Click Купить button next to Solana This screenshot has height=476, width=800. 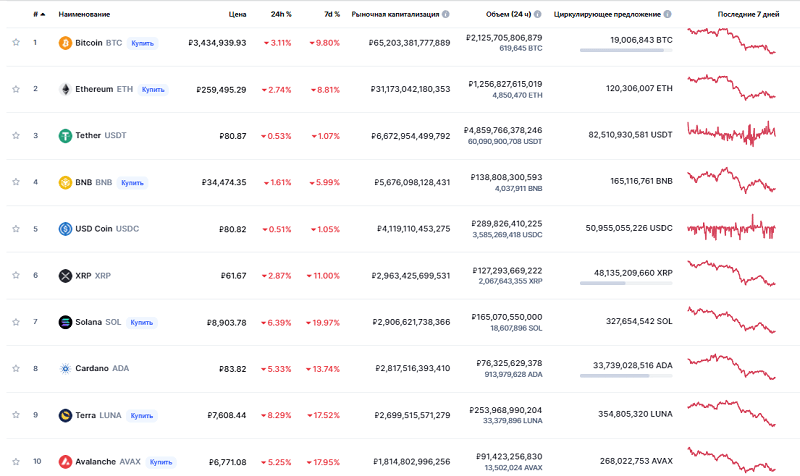(x=141, y=322)
